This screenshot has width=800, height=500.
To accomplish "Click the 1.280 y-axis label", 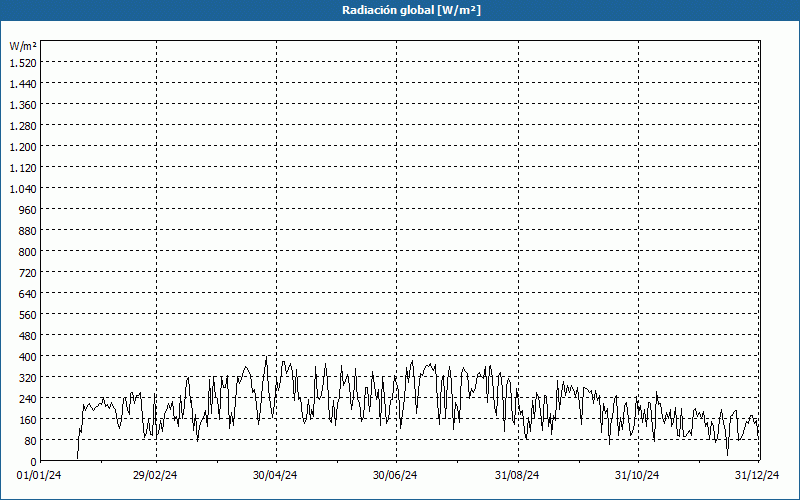I will [x=23, y=126].
